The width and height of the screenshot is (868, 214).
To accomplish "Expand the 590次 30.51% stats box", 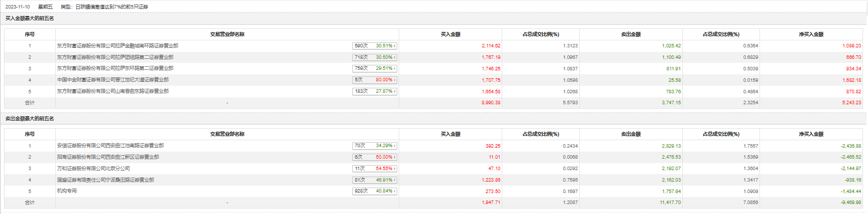I will pos(375,46).
